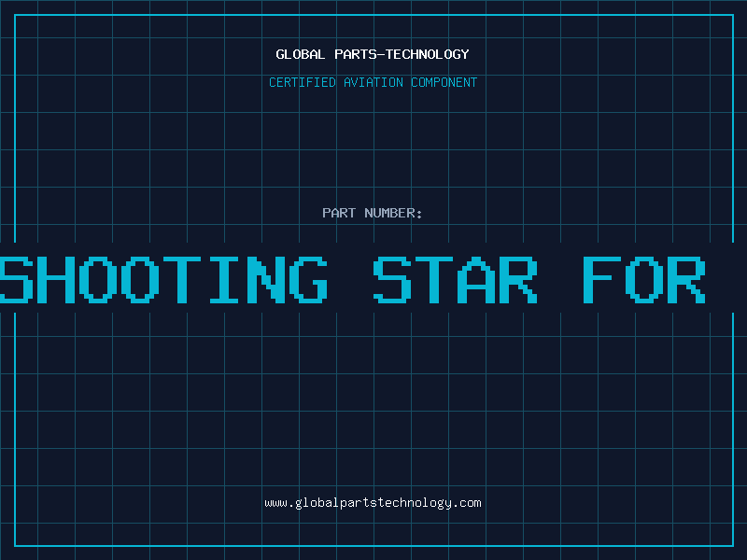Click the first O in SHOOTING

[x=98, y=280]
